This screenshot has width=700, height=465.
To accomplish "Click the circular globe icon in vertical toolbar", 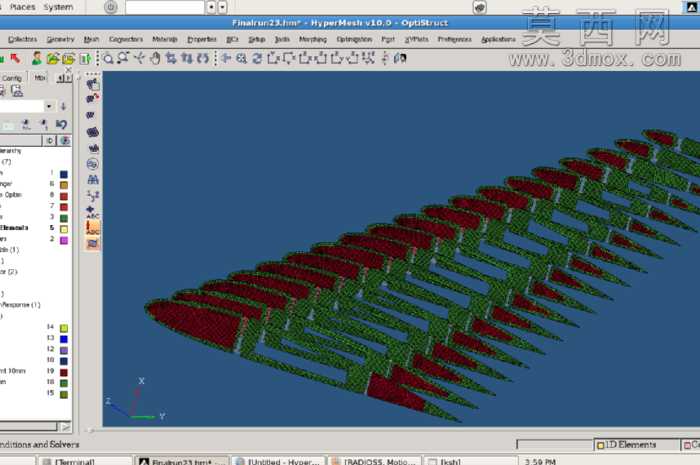I will point(92,164).
